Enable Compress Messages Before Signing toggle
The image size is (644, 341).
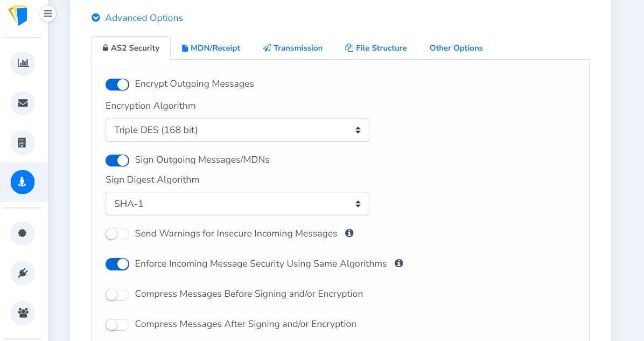(117, 295)
